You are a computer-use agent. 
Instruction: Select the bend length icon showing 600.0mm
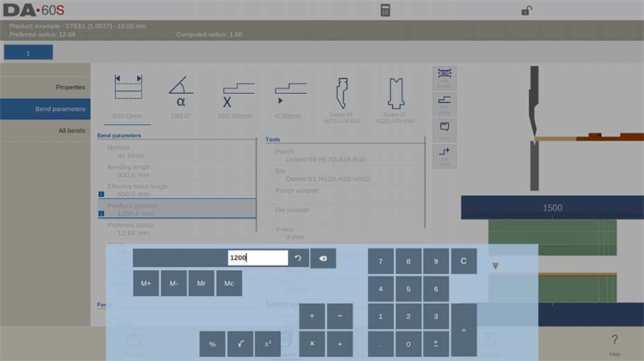(x=128, y=97)
